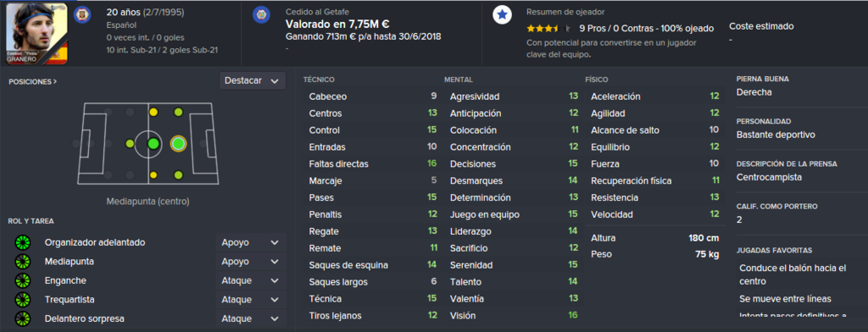Click the scout star rating bar

pos(548,28)
